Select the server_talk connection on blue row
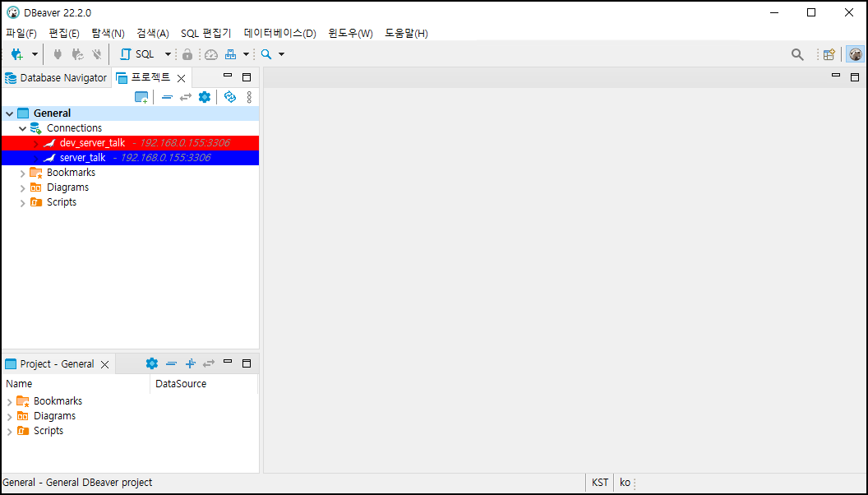Viewport: 868px width, 495px height. click(130, 158)
